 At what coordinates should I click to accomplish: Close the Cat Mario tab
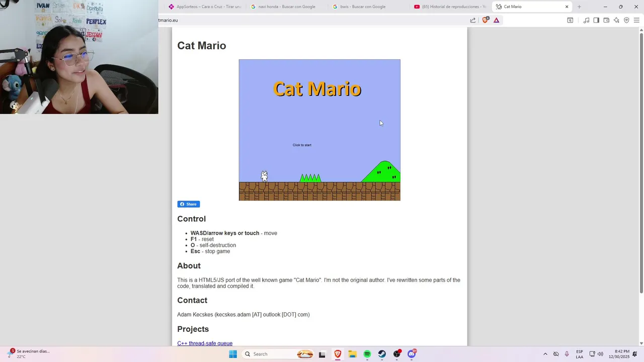coord(567,7)
